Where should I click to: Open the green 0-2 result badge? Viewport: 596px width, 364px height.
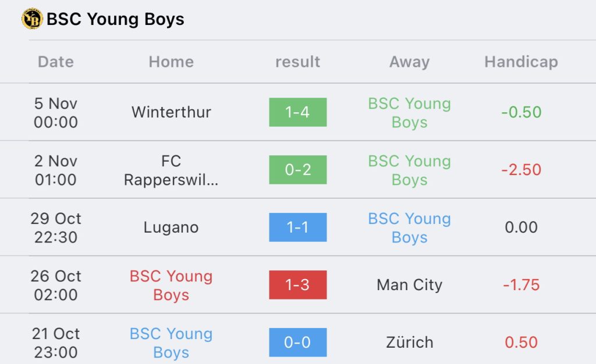tap(297, 170)
